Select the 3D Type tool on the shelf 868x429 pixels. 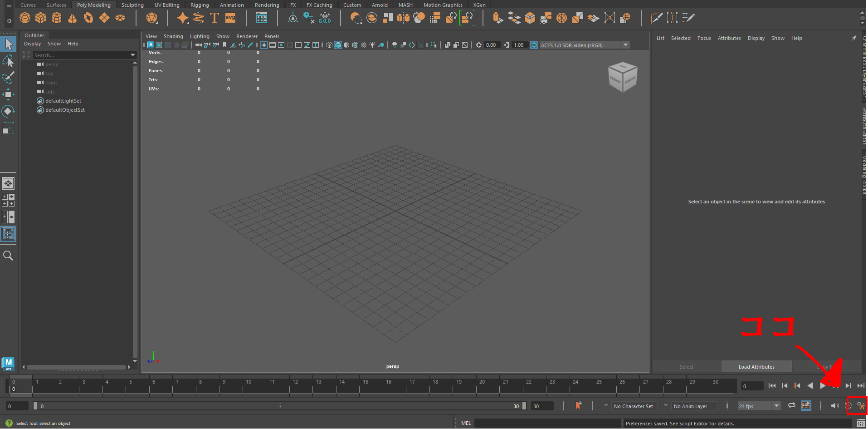(215, 18)
